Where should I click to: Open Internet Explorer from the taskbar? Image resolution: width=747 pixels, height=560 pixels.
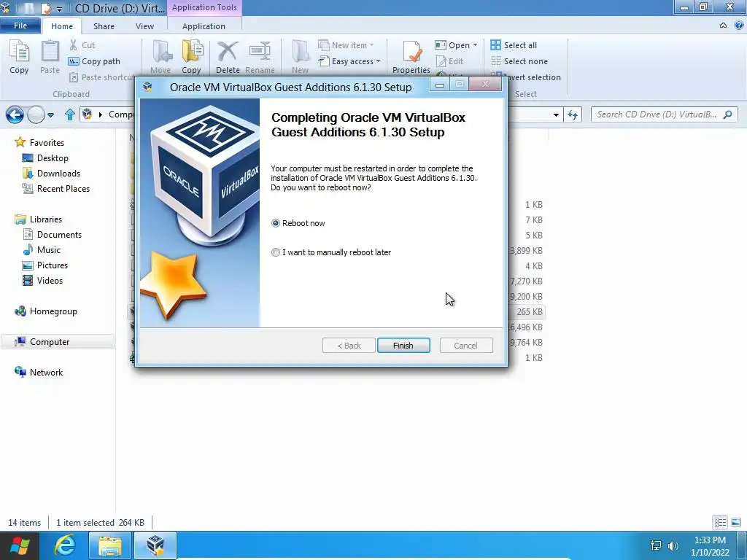click(64, 545)
